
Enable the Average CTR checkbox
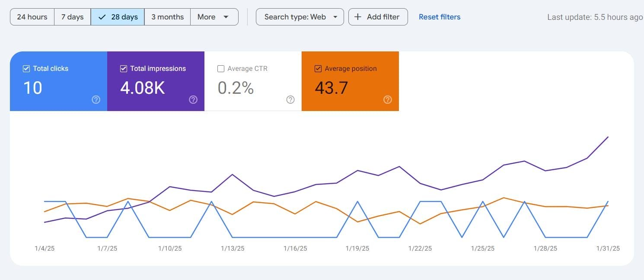(221, 69)
